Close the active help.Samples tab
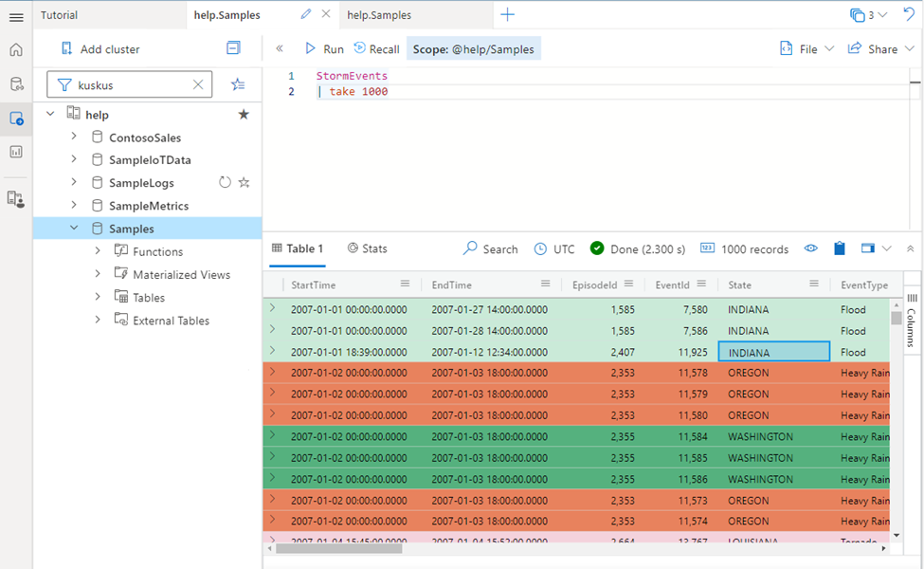924x569 pixels. click(326, 14)
